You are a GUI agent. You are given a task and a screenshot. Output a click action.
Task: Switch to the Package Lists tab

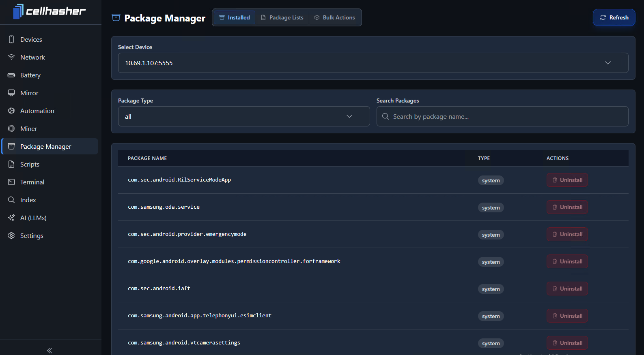pyautogui.click(x=282, y=17)
